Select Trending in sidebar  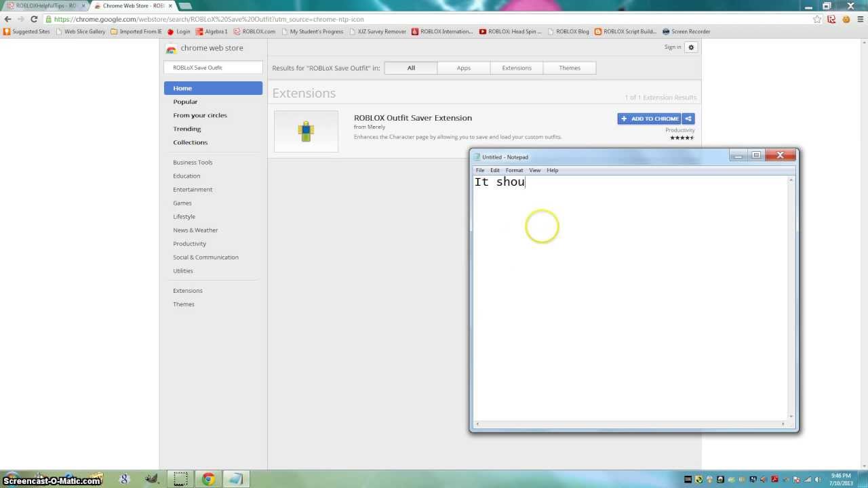187,129
